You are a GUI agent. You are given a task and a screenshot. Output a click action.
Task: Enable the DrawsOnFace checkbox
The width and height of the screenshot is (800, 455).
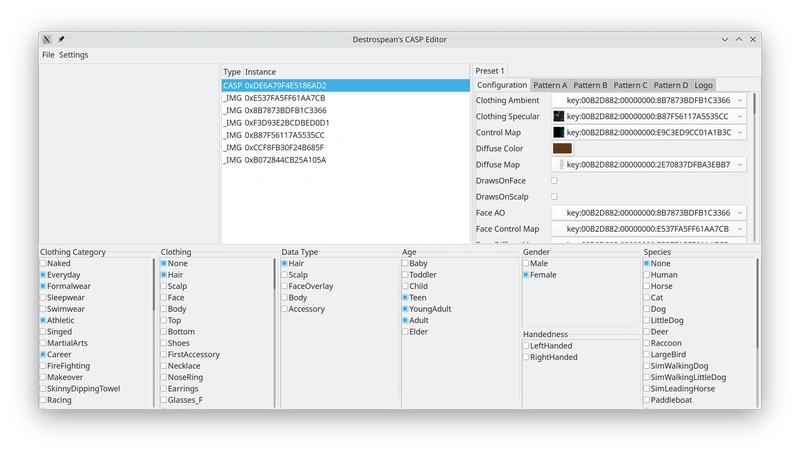point(555,180)
